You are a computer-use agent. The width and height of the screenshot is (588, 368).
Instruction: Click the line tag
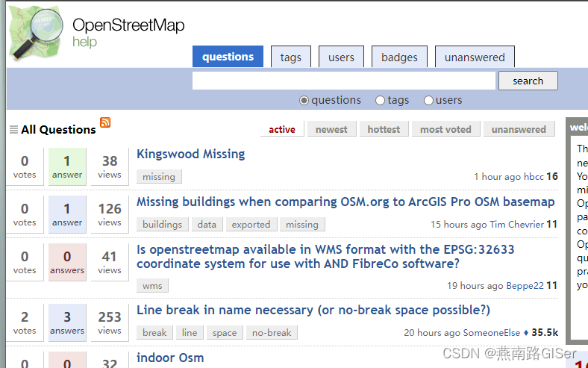190,333
